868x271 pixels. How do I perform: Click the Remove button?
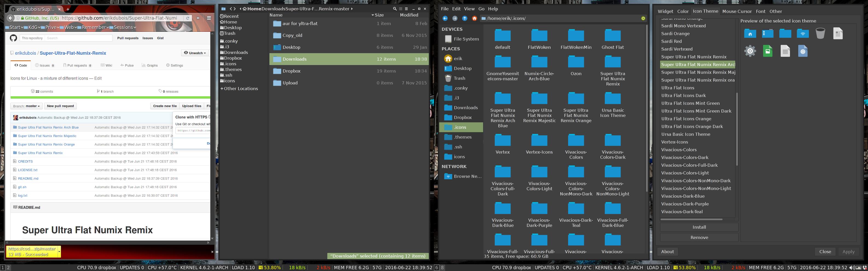click(699, 237)
